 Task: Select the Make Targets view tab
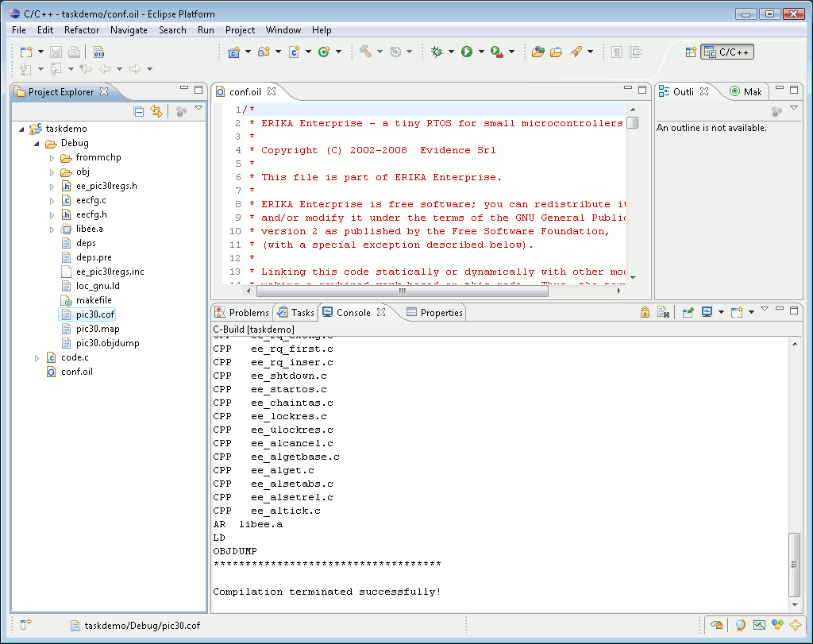coord(746,92)
